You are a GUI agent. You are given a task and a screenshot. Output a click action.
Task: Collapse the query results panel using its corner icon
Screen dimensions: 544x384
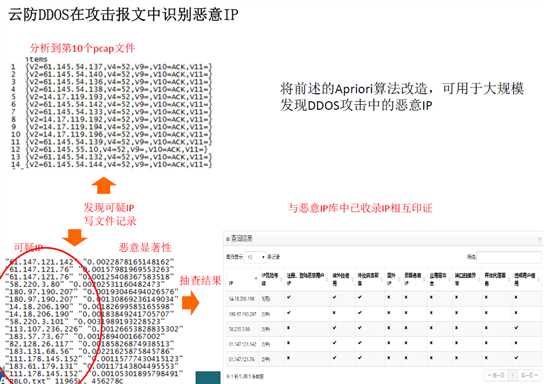pos(539,239)
